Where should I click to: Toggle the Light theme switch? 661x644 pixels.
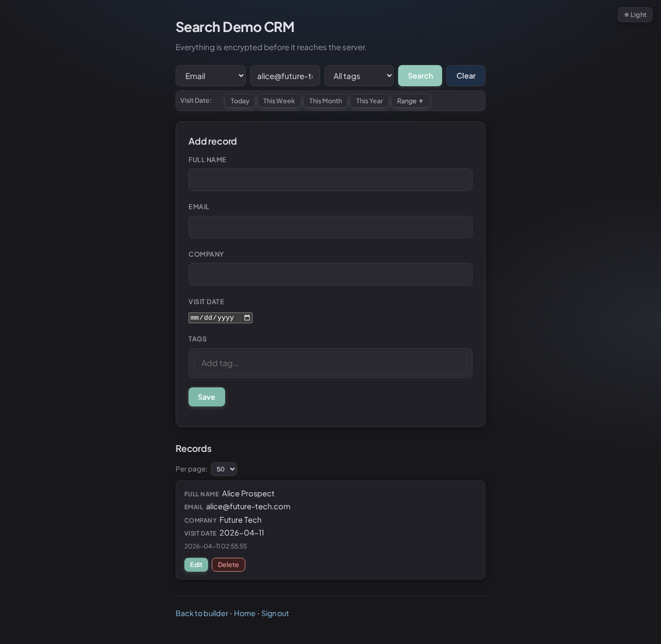(635, 14)
